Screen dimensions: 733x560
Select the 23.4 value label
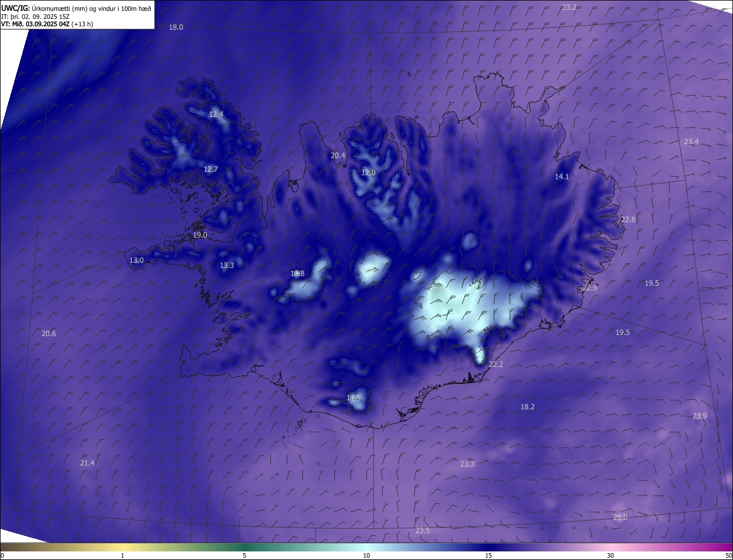pos(691,141)
